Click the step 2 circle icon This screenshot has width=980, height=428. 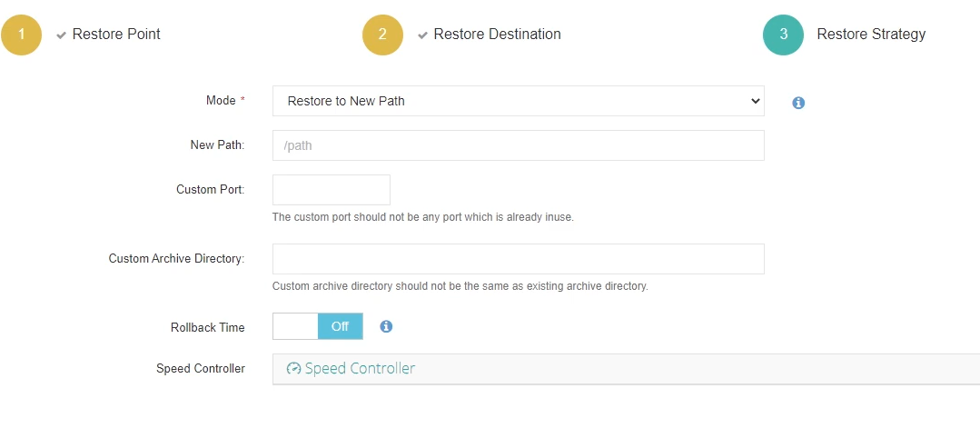point(382,35)
